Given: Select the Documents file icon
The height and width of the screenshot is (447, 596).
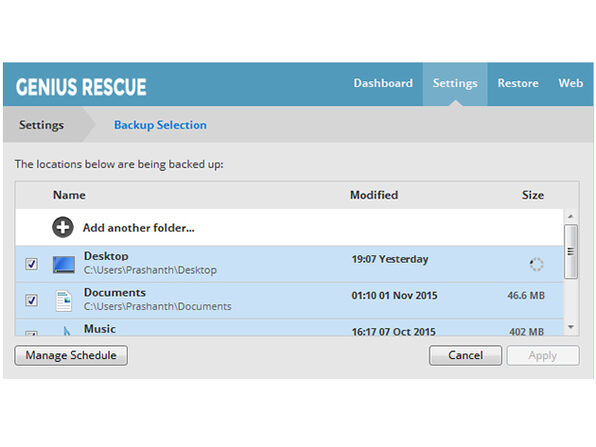Looking at the screenshot, I should [x=63, y=301].
